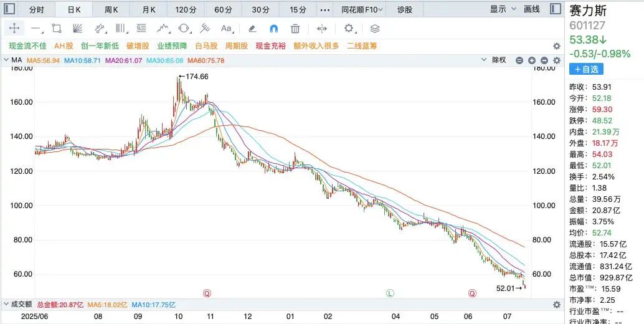Select the vertical period lines tool

121,28
